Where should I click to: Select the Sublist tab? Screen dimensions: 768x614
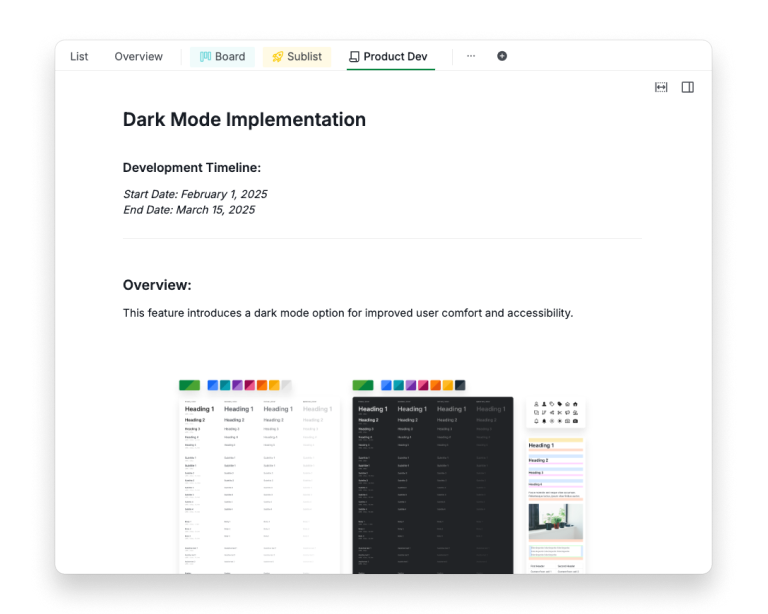pos(297,57)
